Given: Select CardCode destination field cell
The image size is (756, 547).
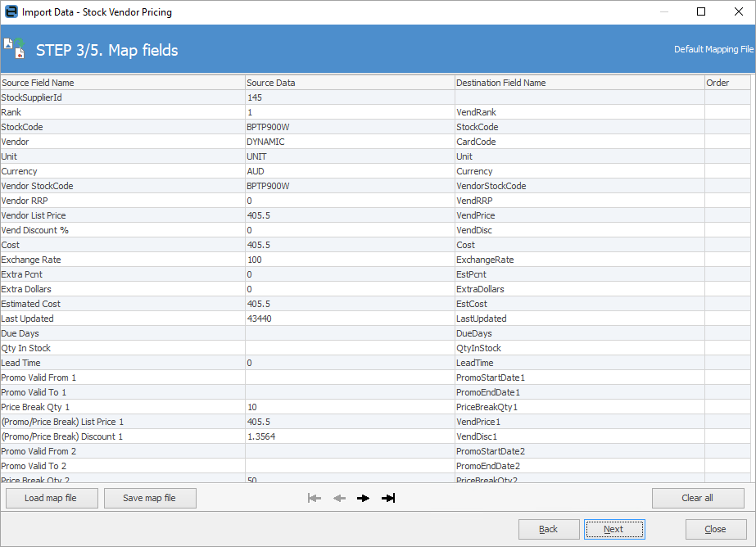Looking at the screenshot, I should coord(579,142).
